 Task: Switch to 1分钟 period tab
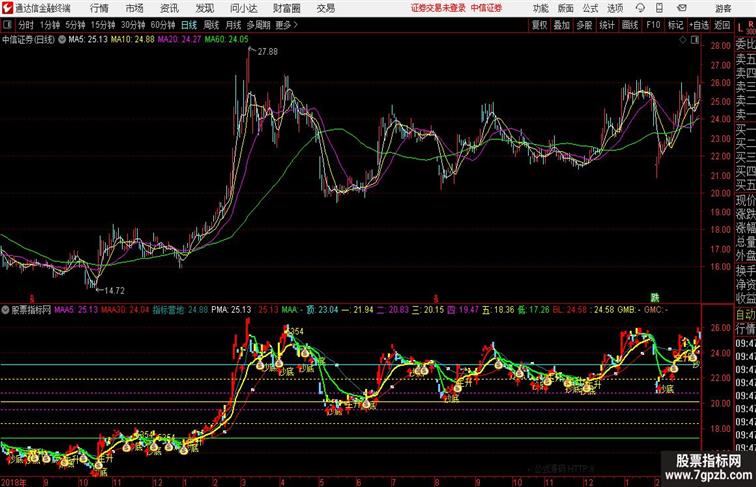[x=50, y=25]
